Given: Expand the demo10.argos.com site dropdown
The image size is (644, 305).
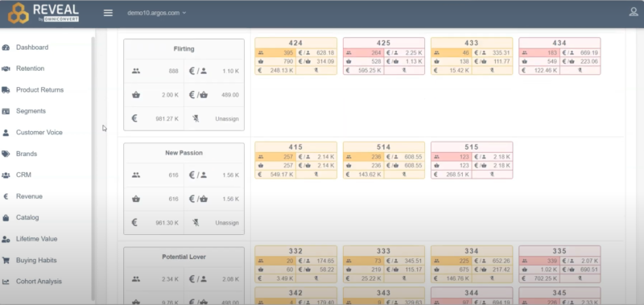Looking at the screenshot, I should (156, 13).
